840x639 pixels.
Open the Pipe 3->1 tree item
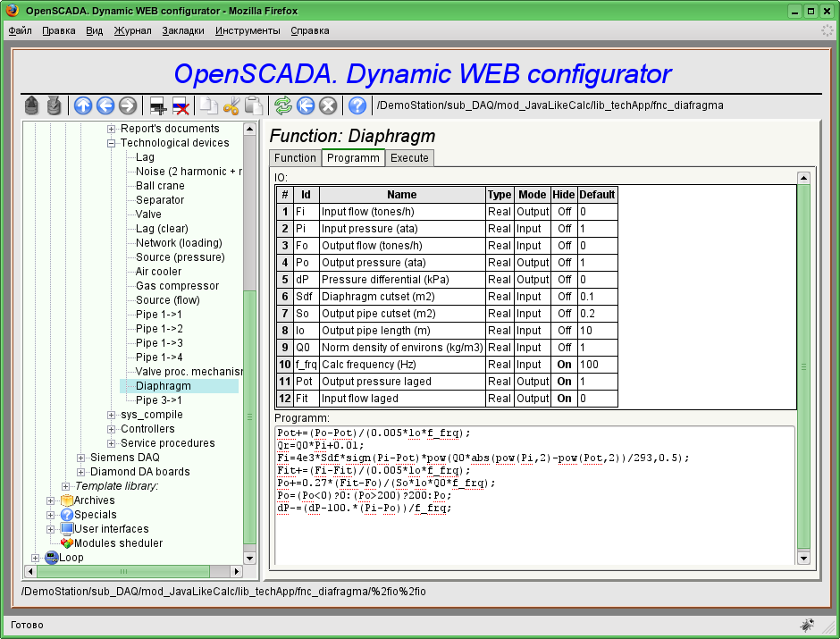(x=158, y=400)
